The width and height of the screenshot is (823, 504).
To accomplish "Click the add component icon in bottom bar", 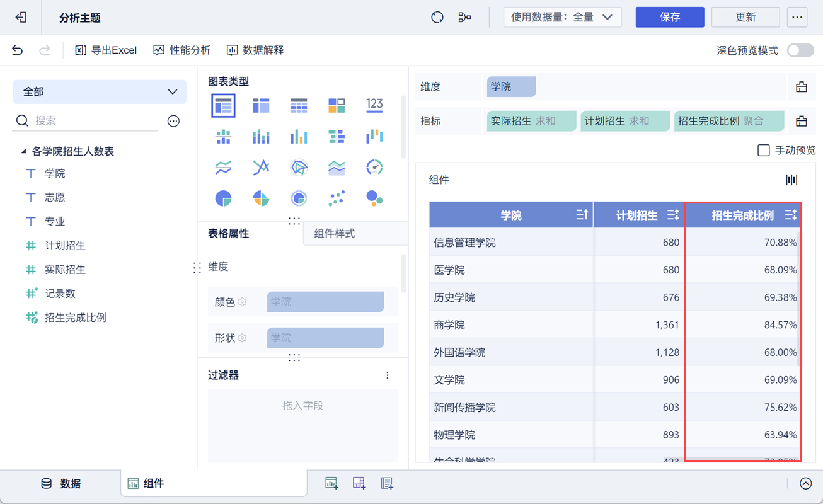I will tap(331, 483).
